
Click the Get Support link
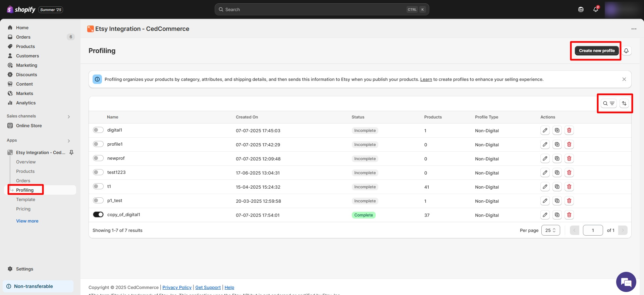pyautogui.click(x=208, y=287)
